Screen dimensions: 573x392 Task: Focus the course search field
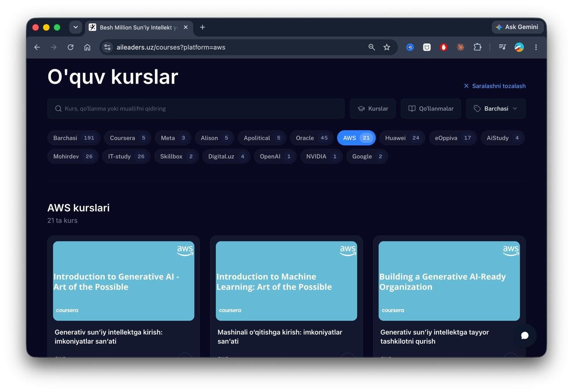[196, 109]
